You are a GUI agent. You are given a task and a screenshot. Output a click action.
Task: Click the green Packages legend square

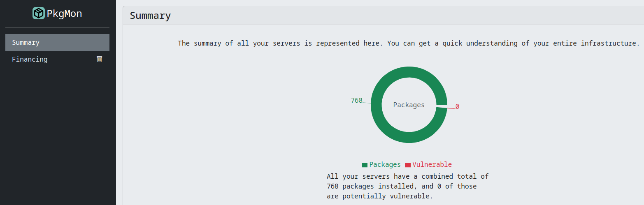(x=364, y=165)
